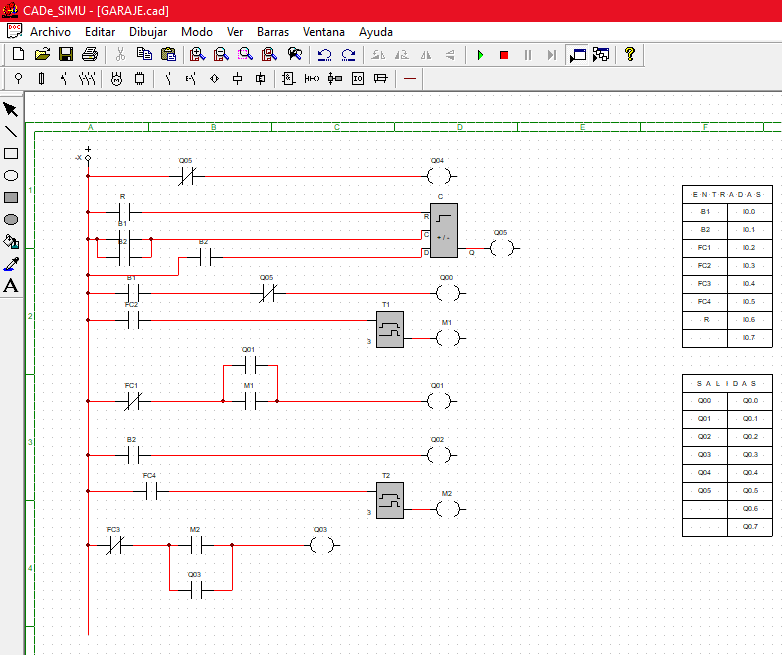The width and height of the screenshot is (782, 655).
Task: Start the simulation with the green play button
Action: (x=480, y=54)
